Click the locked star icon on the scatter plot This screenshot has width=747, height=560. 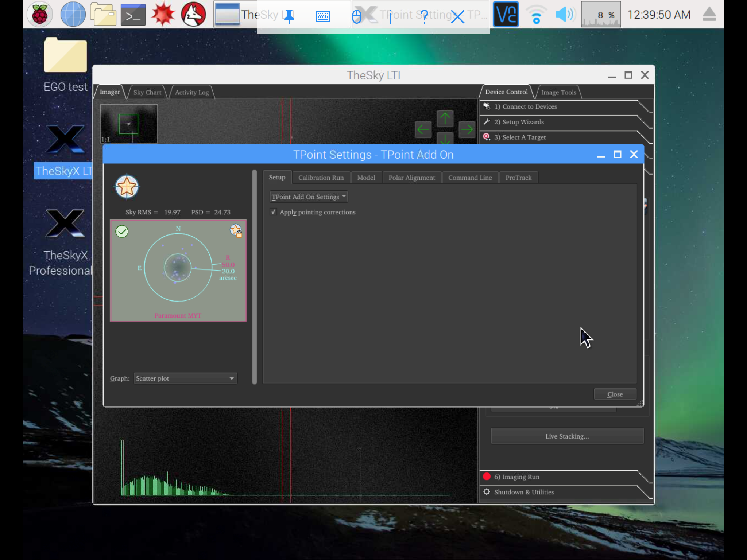[236, 230]
